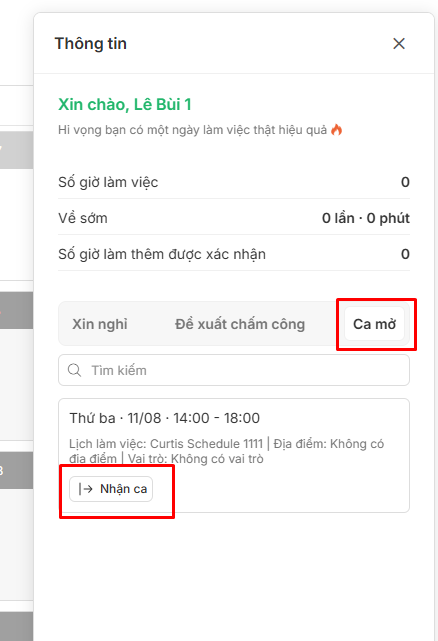Click the Về sớm row label
438x641 pixels.
(x=83, y=218)
